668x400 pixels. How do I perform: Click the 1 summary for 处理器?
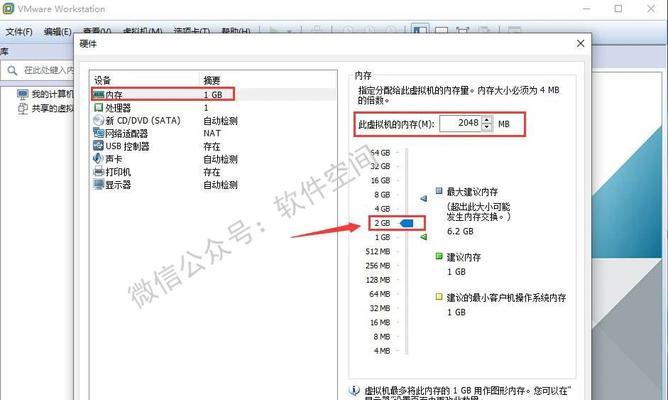(x=206, y=108)
